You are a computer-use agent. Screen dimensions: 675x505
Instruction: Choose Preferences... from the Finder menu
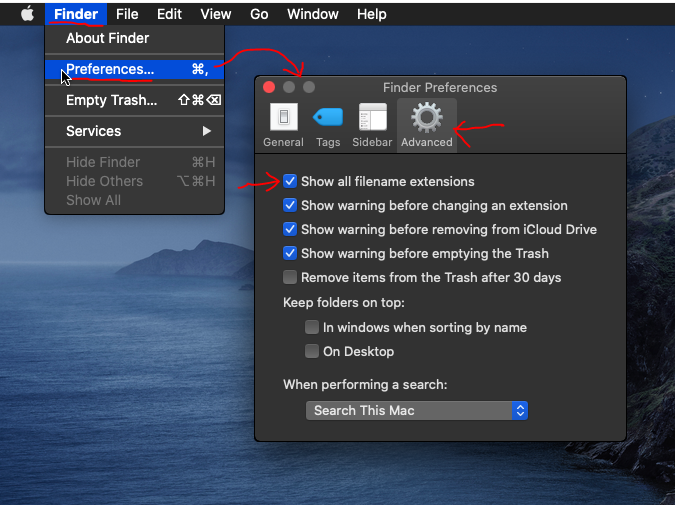110,69
